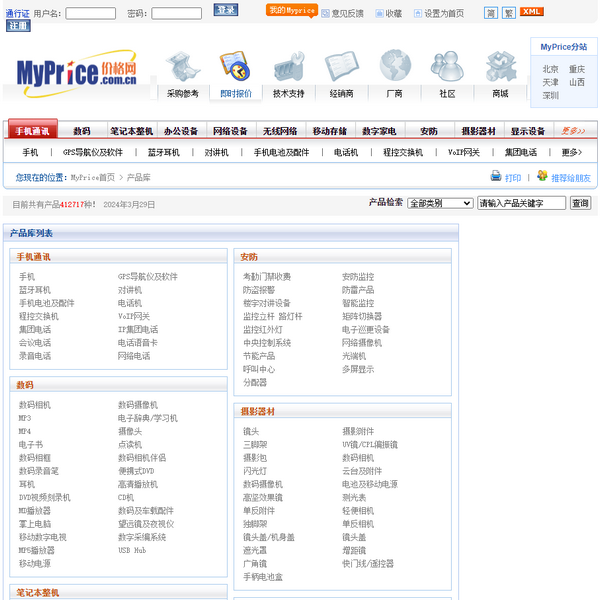Click the 即时报价 nav icon
This screenshot has height=600, width=600.
click(235, 66)
